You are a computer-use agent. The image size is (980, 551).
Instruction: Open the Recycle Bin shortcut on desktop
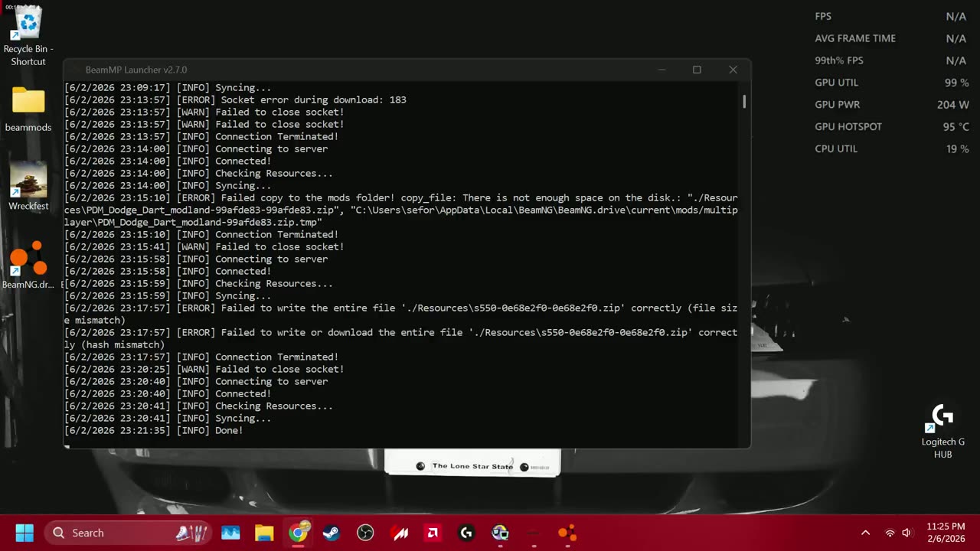tap(28, 35)
